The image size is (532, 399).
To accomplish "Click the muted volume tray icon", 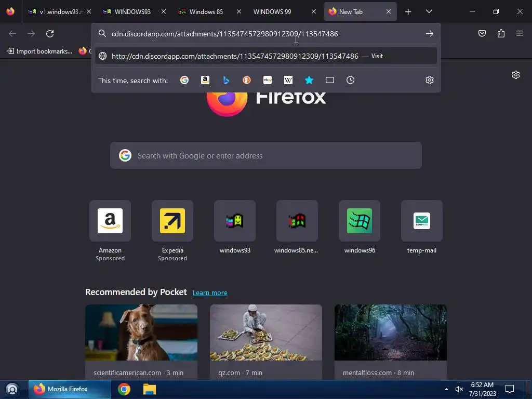I will coord(459,389).
